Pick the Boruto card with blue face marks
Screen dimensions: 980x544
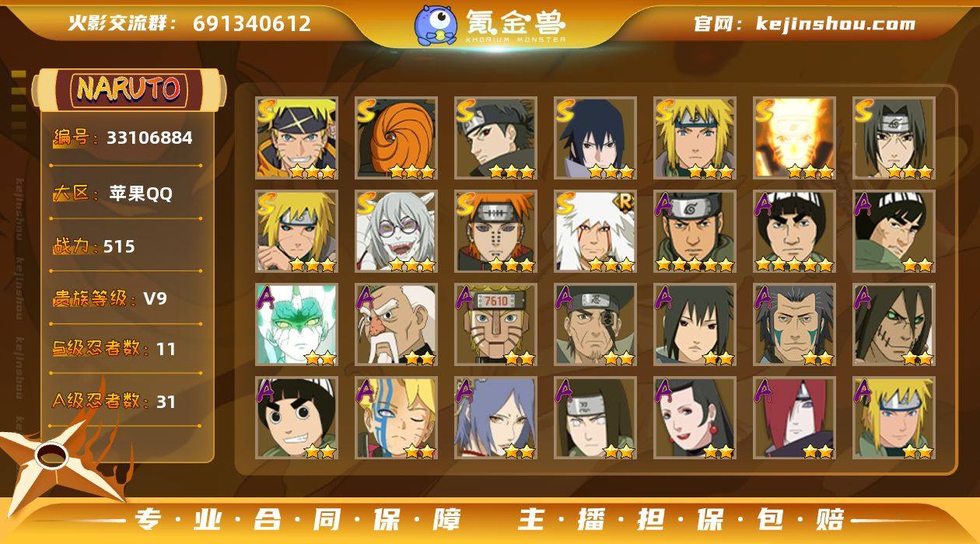coord(397,418)
